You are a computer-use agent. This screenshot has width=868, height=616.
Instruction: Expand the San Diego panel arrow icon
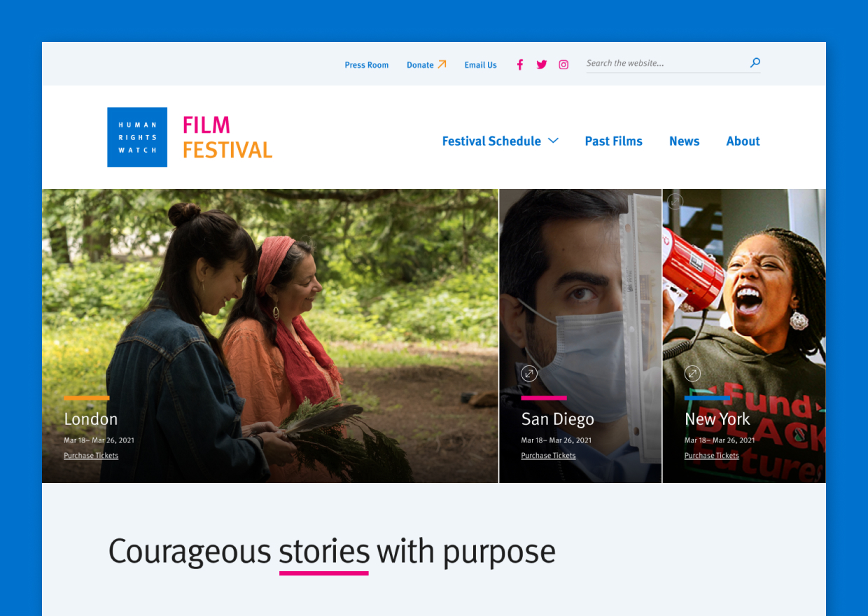[x=529, y=373]
